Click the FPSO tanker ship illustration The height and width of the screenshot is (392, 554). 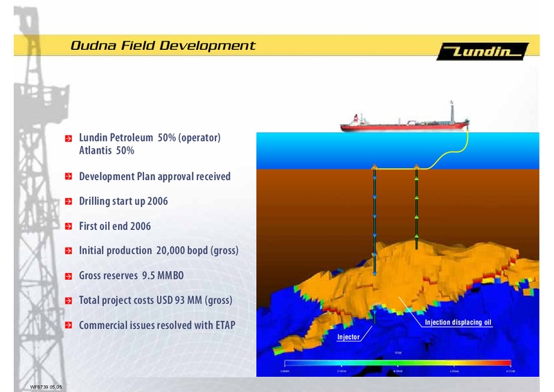(x=405, y=118)
